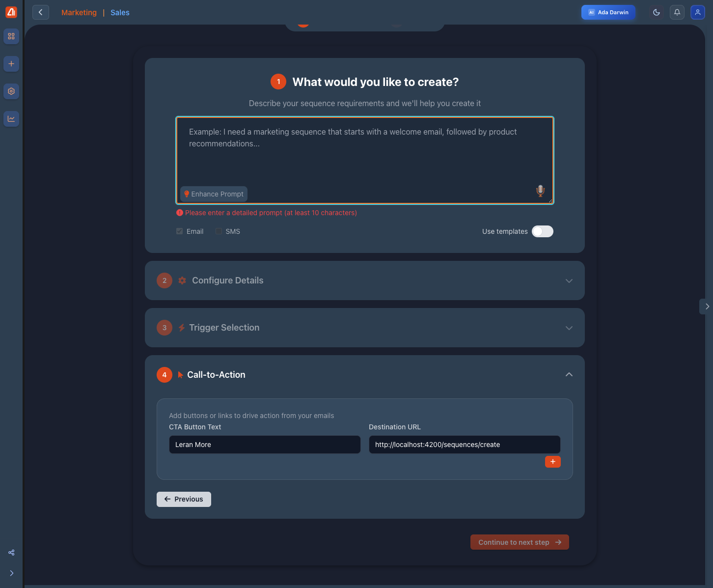The width and height of the screenshot is (713, 588).
Task: Open the dashboard grid icon in sidebar
Action: [x=11, y=36]
